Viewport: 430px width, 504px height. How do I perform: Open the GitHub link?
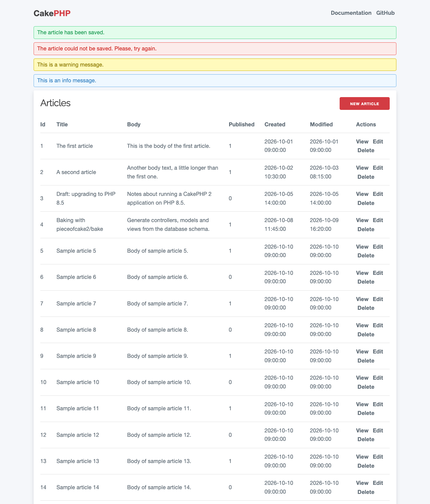[385, 13]
